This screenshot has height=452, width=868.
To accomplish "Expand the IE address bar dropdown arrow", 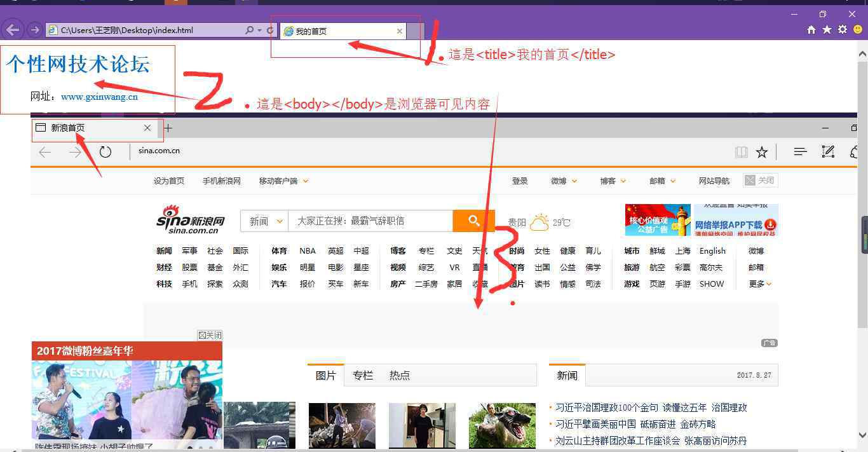I will click(x=259, y=30).
